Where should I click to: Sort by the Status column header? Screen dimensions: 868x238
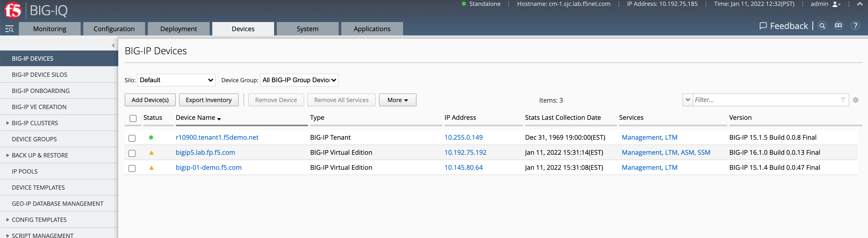tap(153, 118)
